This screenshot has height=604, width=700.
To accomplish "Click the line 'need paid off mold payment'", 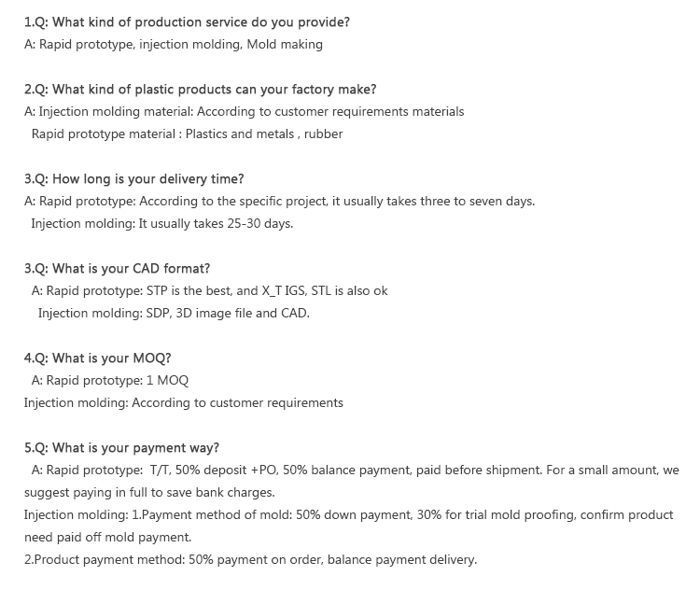I will coord(108,537).
